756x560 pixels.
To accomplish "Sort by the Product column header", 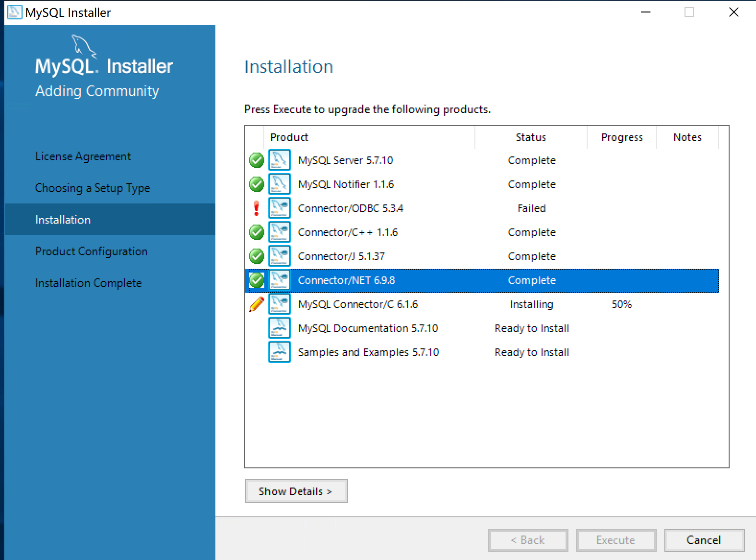I will [x=369, y=137].
